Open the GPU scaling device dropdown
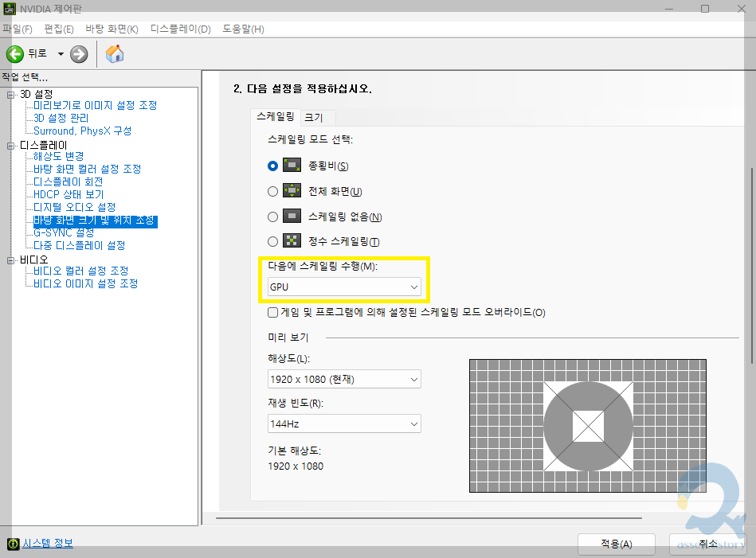This screenshot has width=756, height=558. tap(344, 287)
